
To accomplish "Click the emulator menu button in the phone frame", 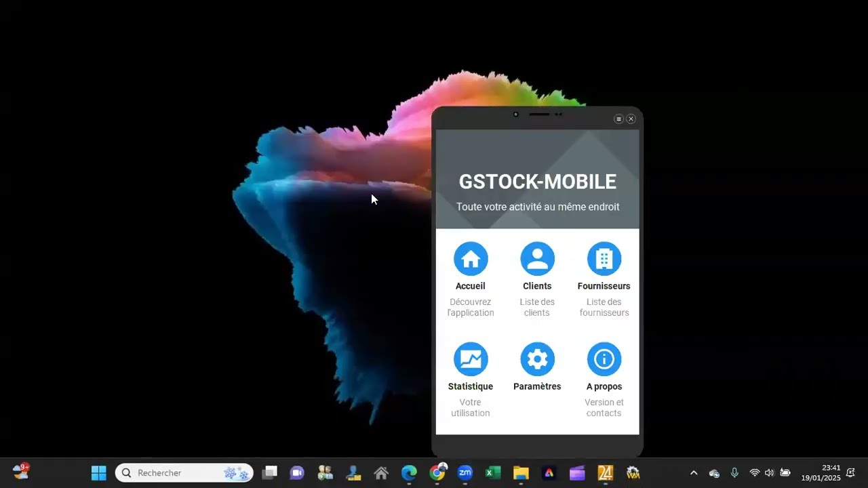I will [618, 119].
